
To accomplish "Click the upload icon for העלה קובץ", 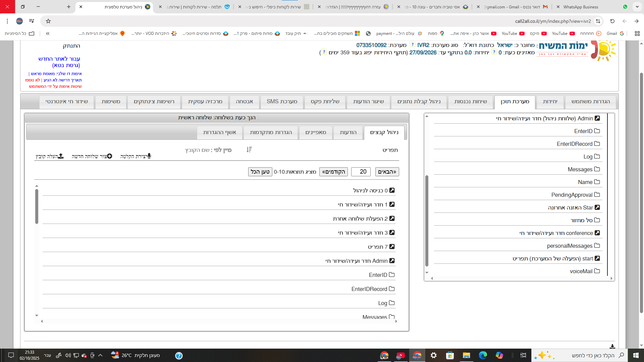I will click(x=61, y=156).
